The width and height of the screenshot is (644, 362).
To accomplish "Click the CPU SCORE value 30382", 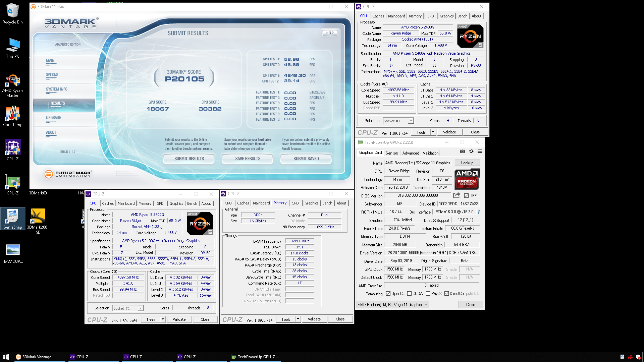I will coord(210,109).
